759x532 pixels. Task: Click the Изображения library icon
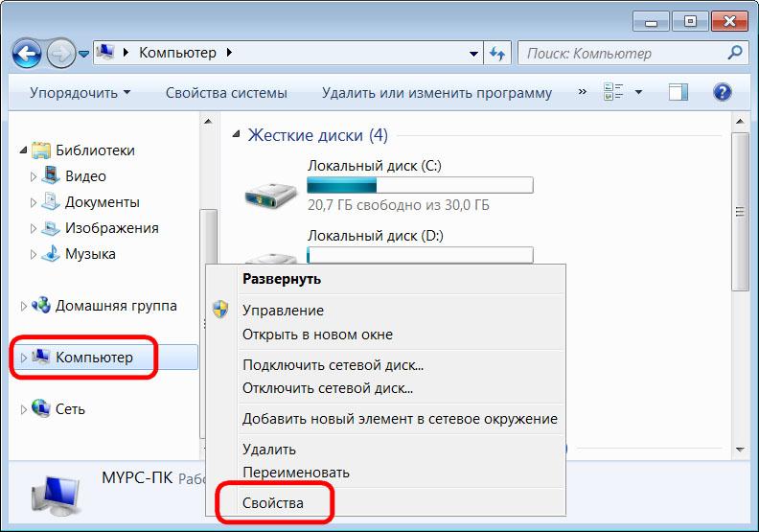[51, 227]
